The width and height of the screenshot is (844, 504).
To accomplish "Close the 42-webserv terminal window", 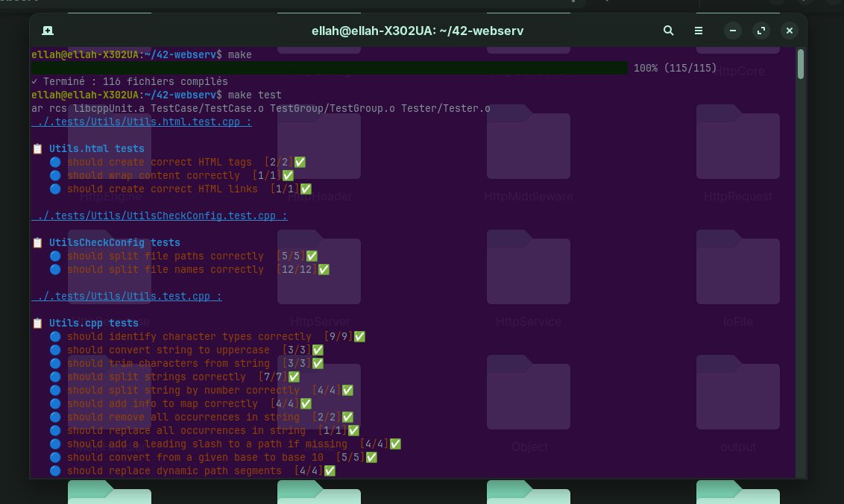I will (x=789, y=31).
